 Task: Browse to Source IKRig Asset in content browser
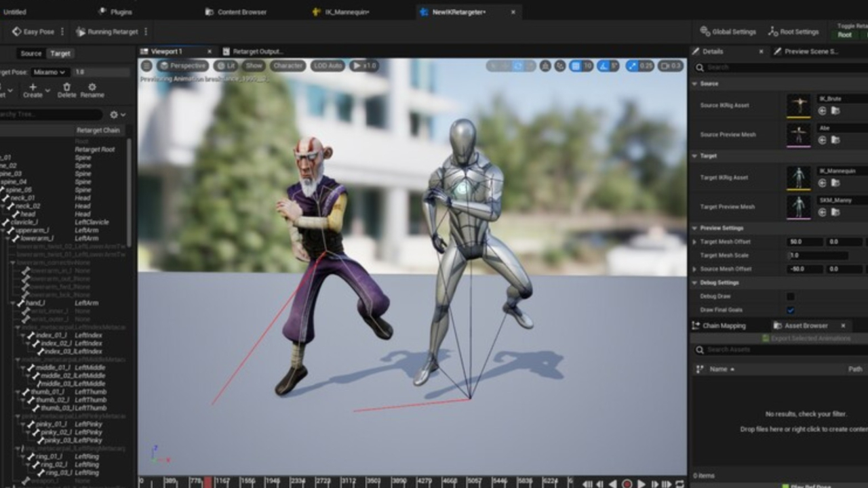pos(835,110)
